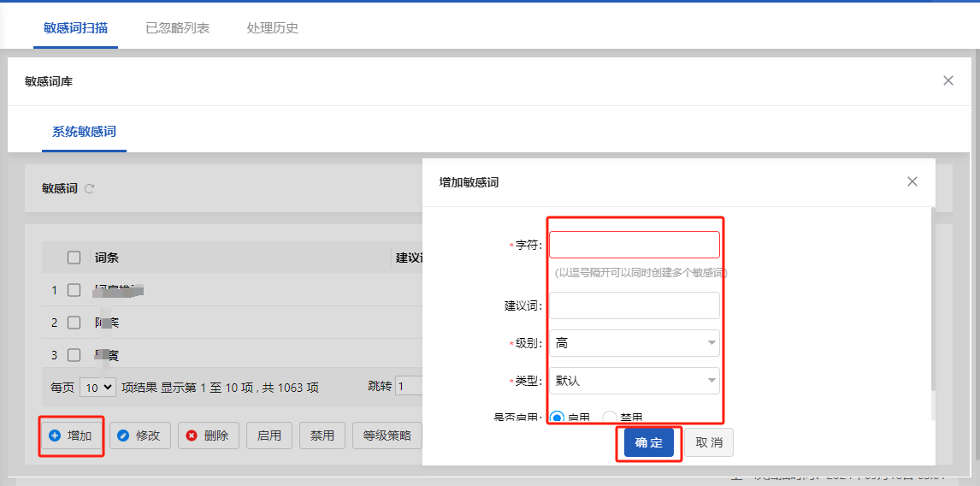This screenshot has width=980, height=486.
Task: Switch to the 已忽略列表 tab
Action: 177,27
